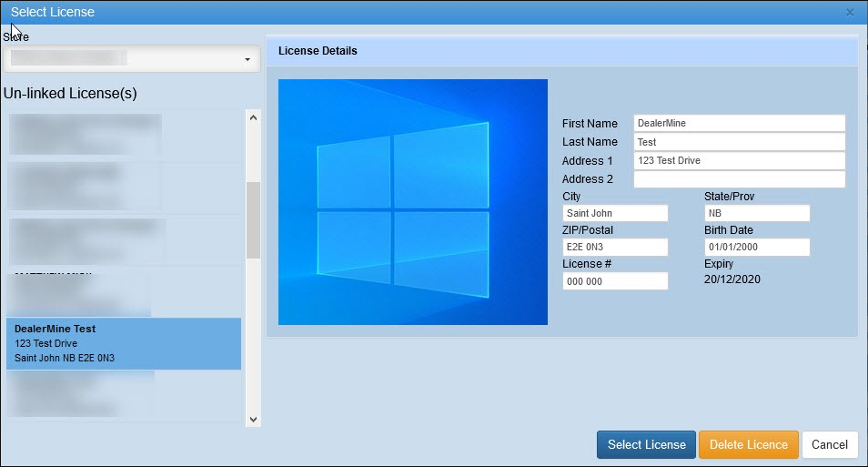The image size is (868, 467).
Task: Click the State/Prov input field
Action: pyautogui.click(x=756, y=213)
